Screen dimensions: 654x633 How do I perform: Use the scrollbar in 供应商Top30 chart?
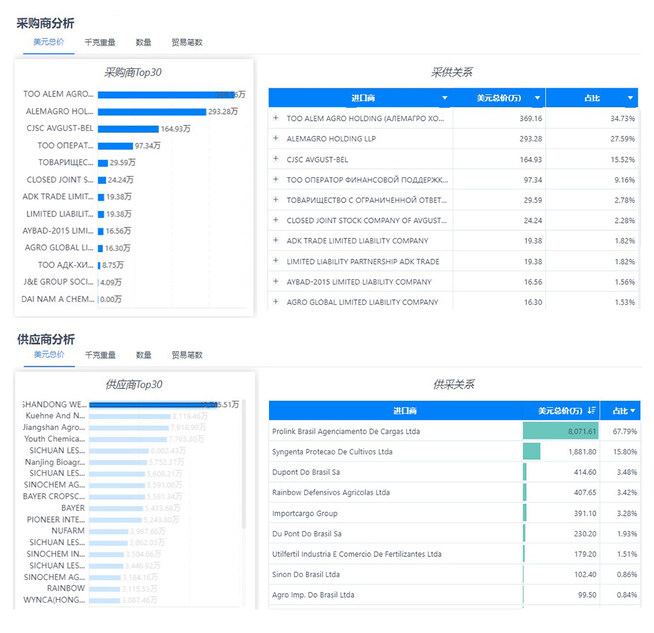[x=244, y=465]
